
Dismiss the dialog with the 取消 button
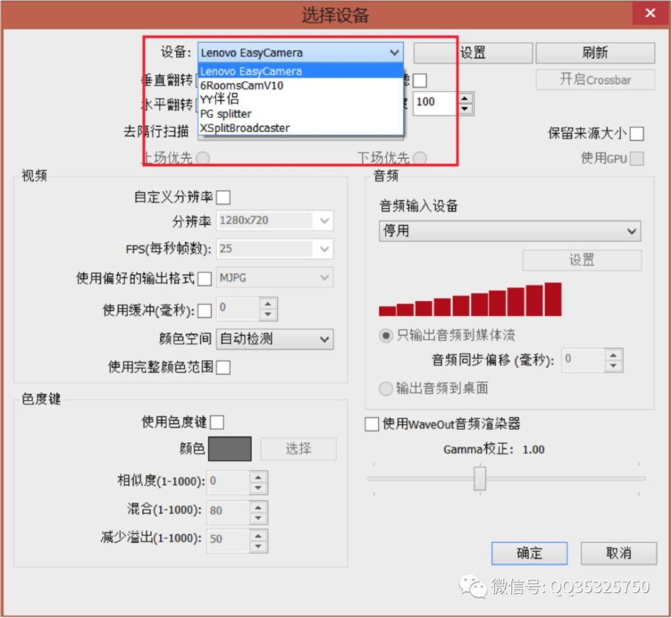[618, 553]
